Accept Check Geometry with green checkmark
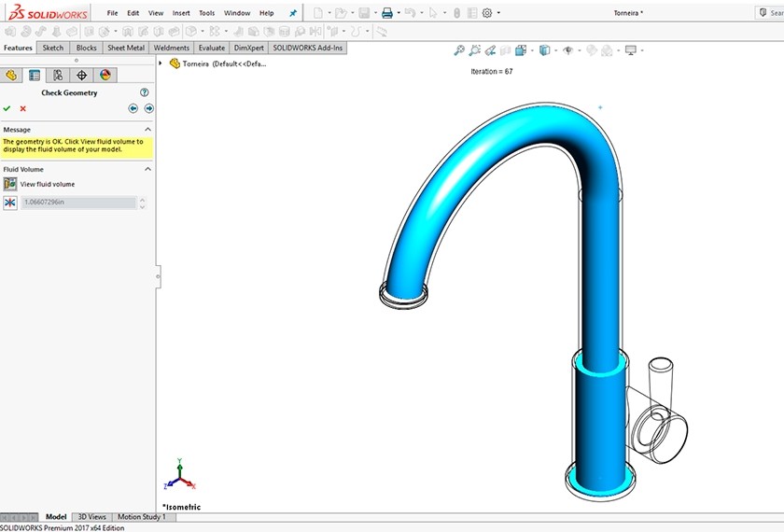The width and height of the screenshot is (784, 532). click(x=7, y=108)
